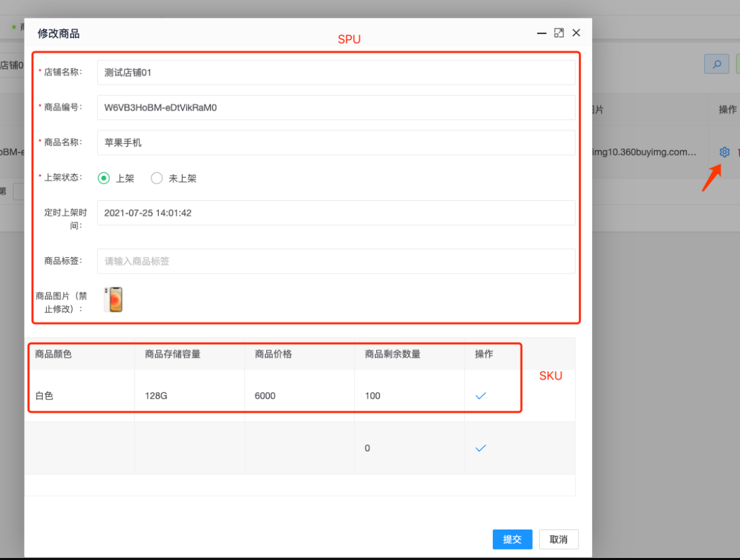
Task: Maximize the 修改商品 dialog
Action: click(559, 33)
